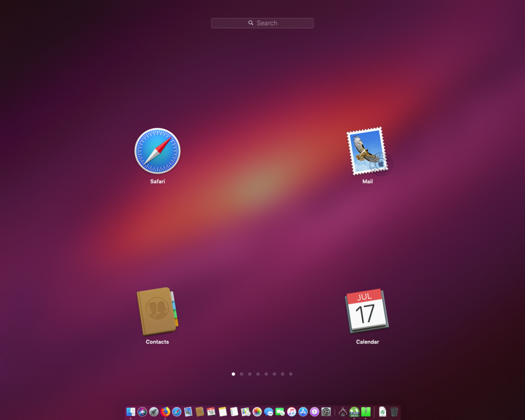The image size is (525, 420).
Task: Open the Calendar app showing JUL 17
Action: pyautogui.click(x=367, y=311)
